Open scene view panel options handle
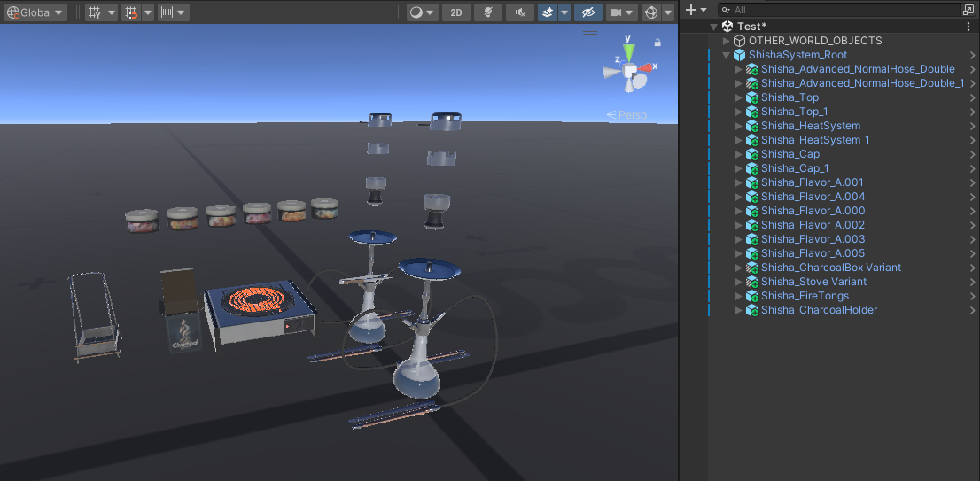This screenshot has height=481, width=980. [x=589, y=33]
